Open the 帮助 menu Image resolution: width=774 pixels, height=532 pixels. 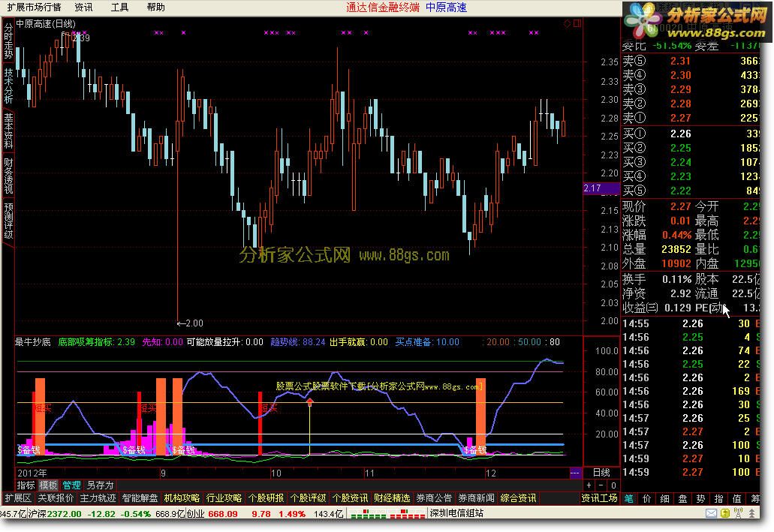[156, 8]
